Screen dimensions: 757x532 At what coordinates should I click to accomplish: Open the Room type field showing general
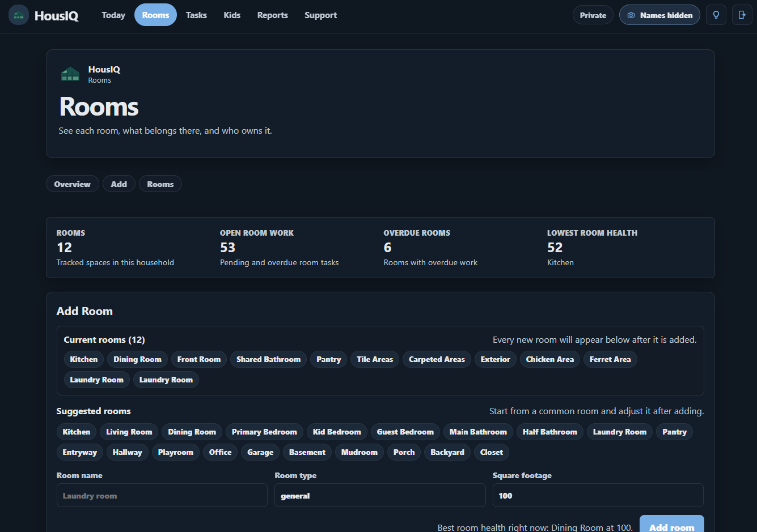pyautogui.click(x=380, y=495)
